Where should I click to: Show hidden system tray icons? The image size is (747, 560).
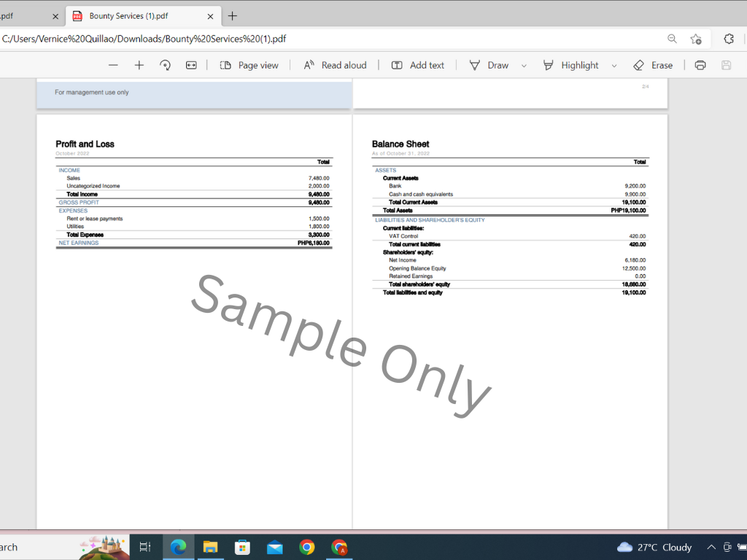click(x=711, y=547)
